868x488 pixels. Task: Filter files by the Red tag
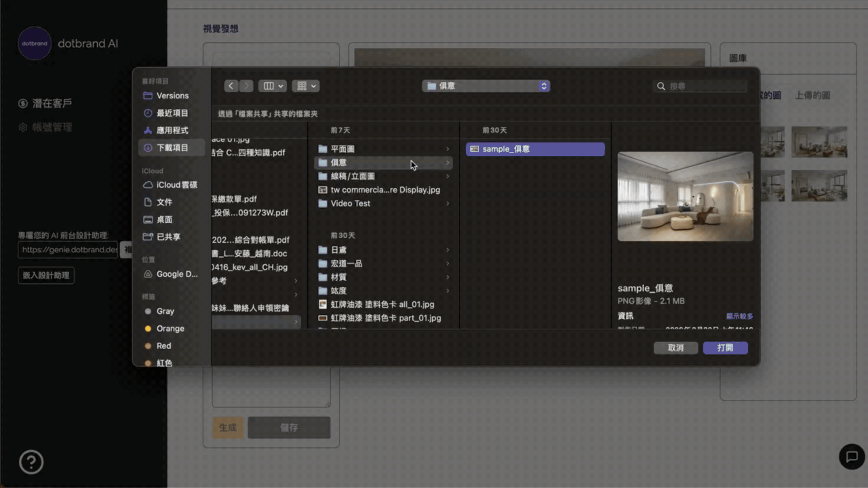[x=163, y=346]
